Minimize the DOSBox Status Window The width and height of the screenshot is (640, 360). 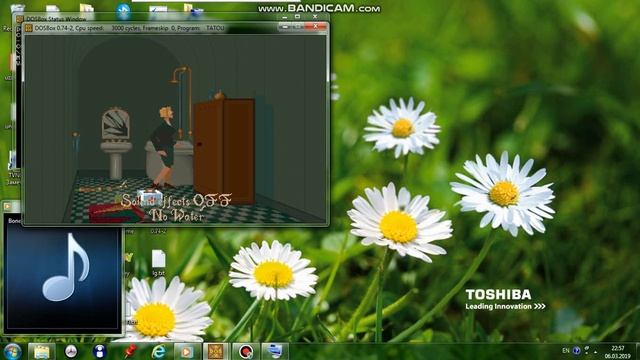point(285,17)
